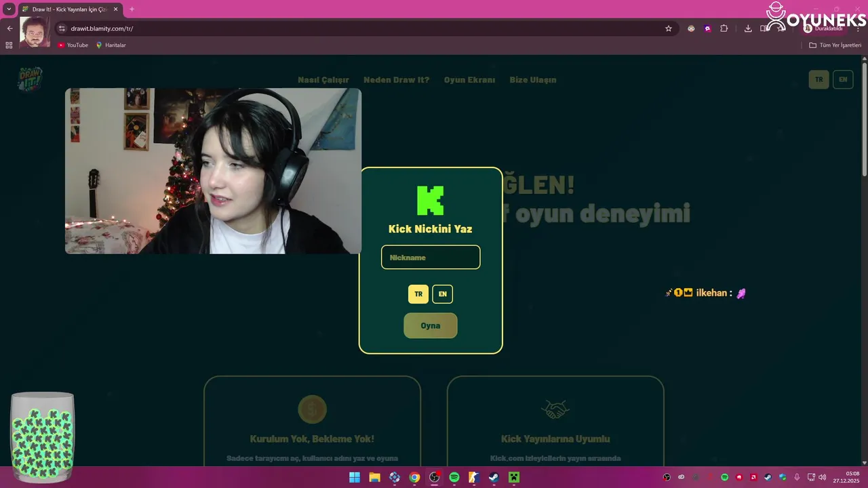Open Minecraft from the taskbar
The height and width of the screenshot is (488, 868).
[514, 477]
